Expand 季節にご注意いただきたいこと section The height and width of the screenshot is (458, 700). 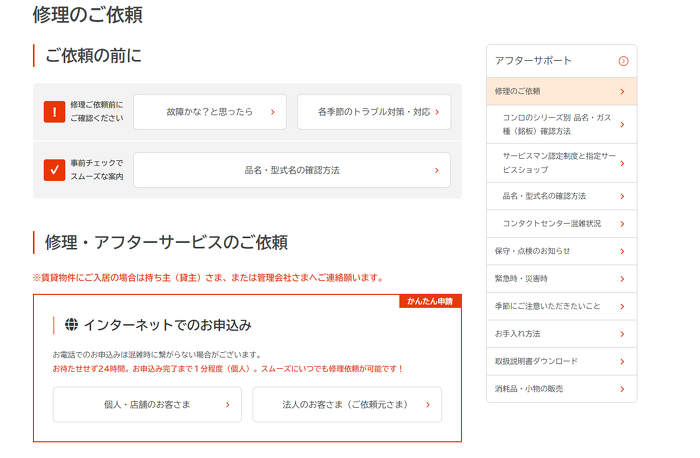pyautogui.click(x=560, y=306)
